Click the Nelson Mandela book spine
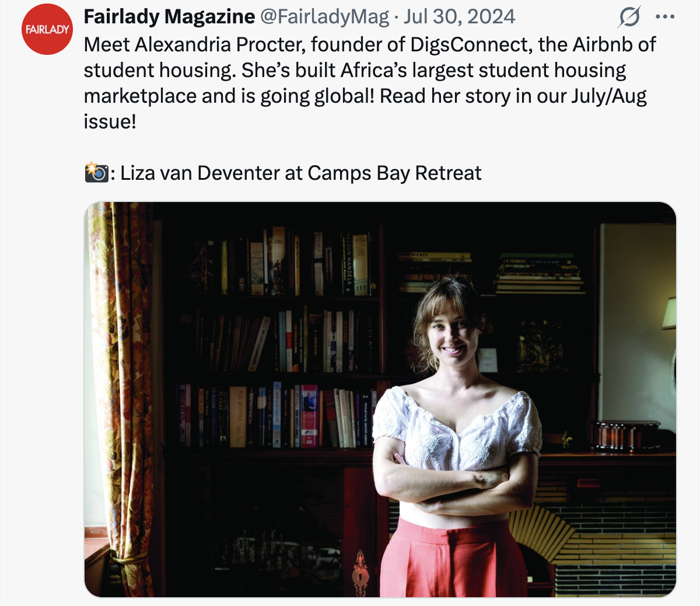Image resolution: width=700 pixels, height=606 pixels. [x=347, y=262]
